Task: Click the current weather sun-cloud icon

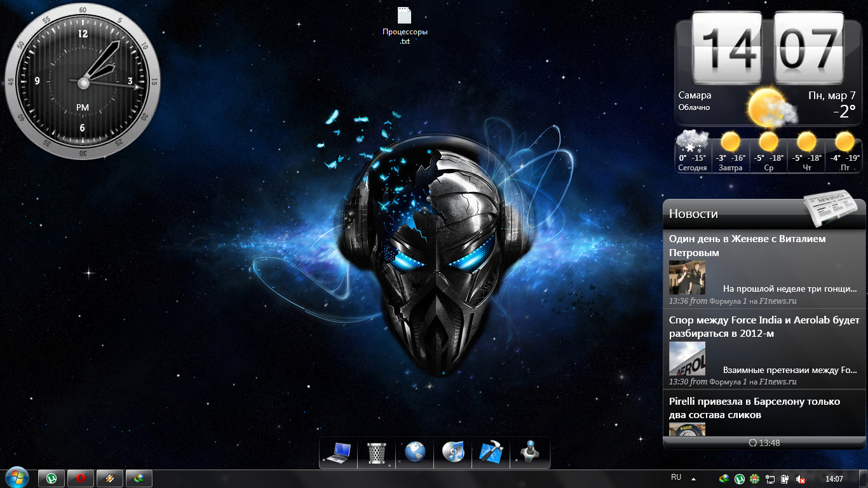Action: 771,107
